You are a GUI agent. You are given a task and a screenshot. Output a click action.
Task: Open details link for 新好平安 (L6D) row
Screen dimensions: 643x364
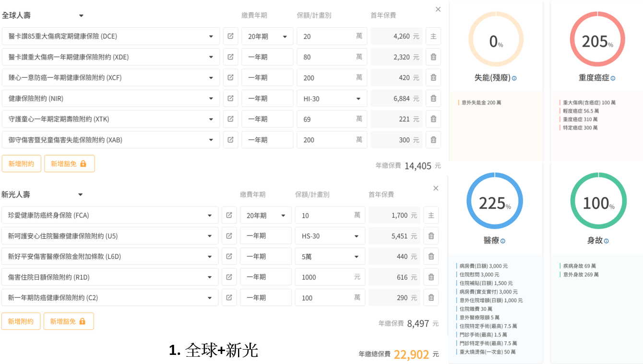(x=229, y=257)
